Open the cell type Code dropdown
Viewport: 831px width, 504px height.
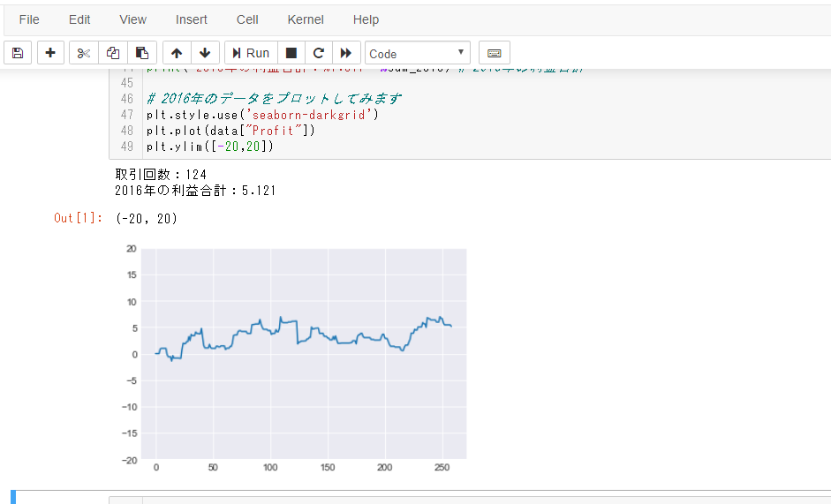click(417, 53)
